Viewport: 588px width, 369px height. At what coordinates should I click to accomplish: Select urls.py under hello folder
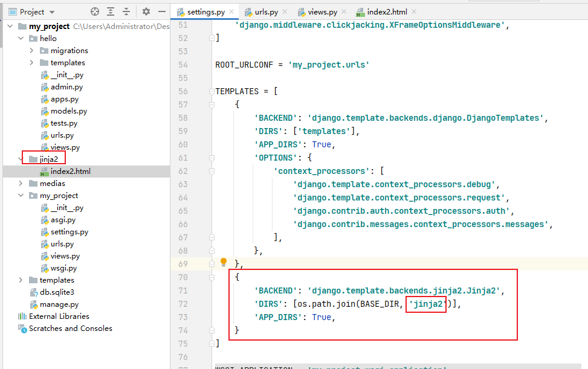[62, 135]
